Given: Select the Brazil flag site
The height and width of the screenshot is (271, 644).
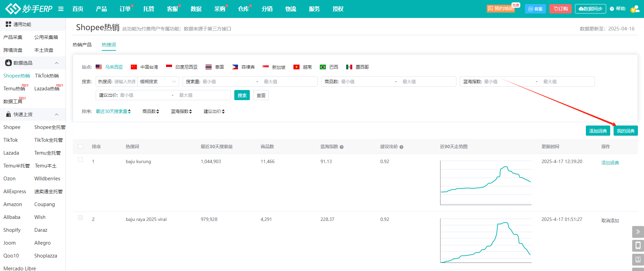Looking at the screenshot, I should pos(323,67).
